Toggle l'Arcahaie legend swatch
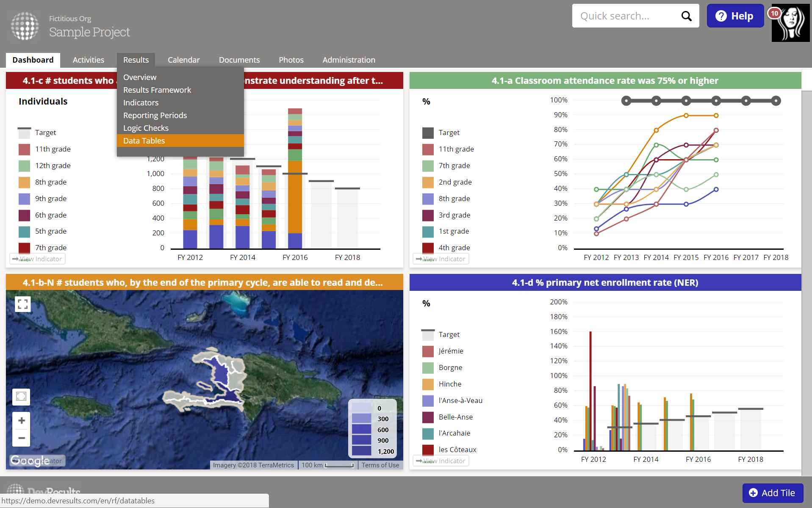Screen dimensions: 812x508 [x=428, y=433]
